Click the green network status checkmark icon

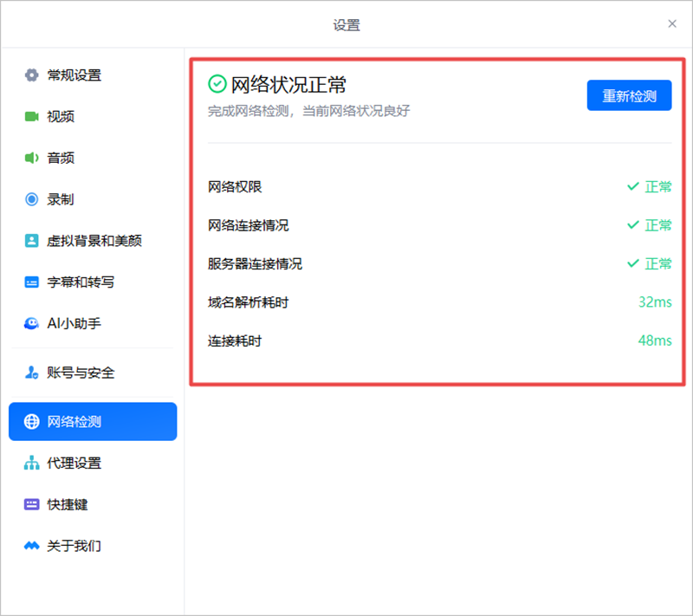pos(217,84)
